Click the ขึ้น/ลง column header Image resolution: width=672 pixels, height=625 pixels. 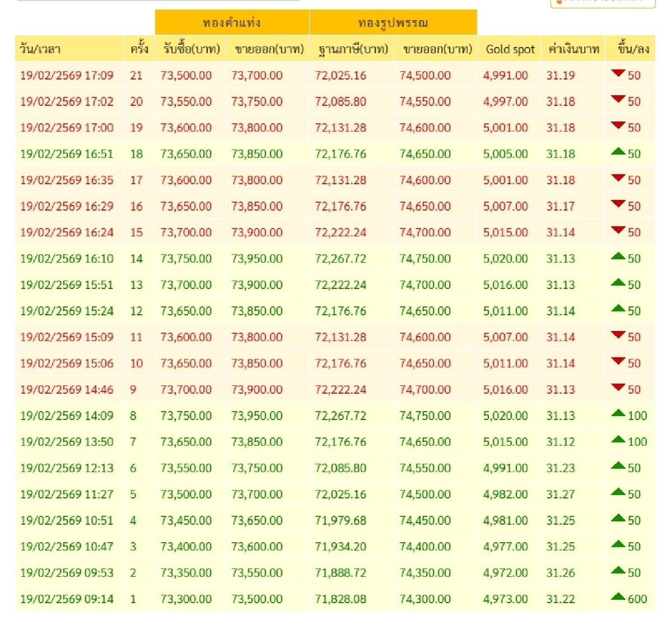[633, 49]
